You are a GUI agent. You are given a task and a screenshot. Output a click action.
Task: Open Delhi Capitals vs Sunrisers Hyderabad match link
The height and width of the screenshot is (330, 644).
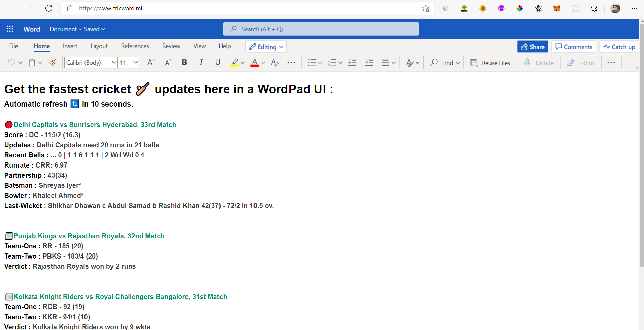click(x=95, y=125)
